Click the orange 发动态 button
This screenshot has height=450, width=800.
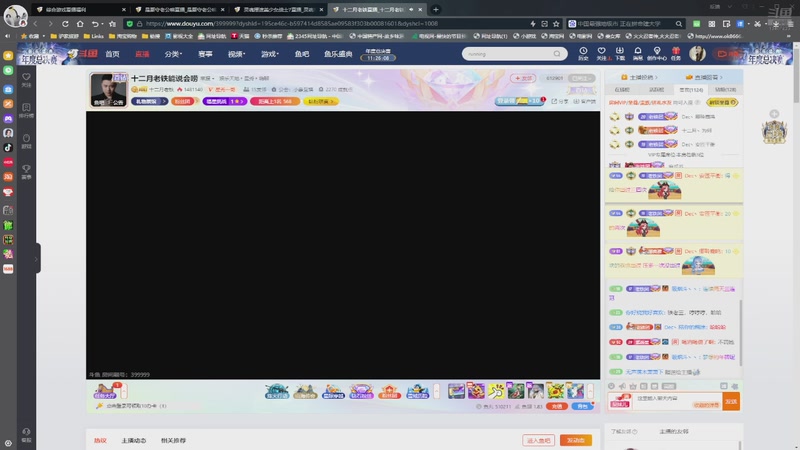click(576, 440)
